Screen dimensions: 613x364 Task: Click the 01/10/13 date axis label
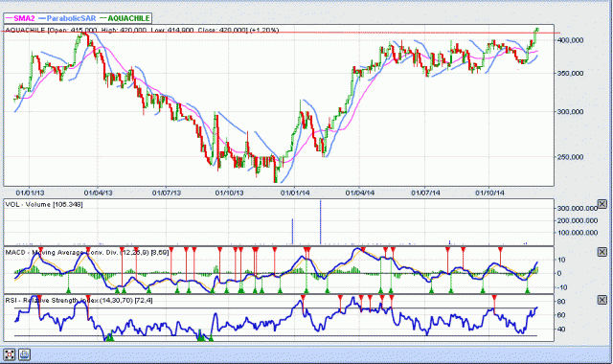230,193
